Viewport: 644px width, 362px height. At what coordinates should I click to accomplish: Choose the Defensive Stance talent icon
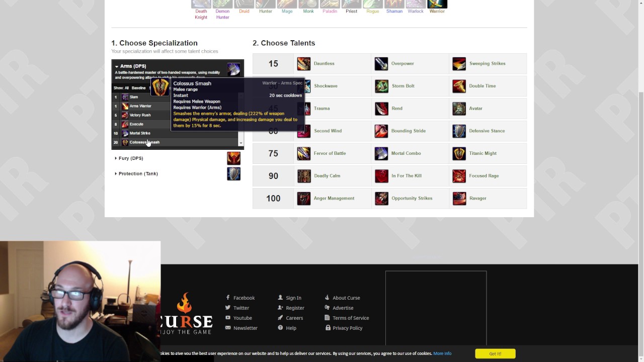(x=459, y=131)
